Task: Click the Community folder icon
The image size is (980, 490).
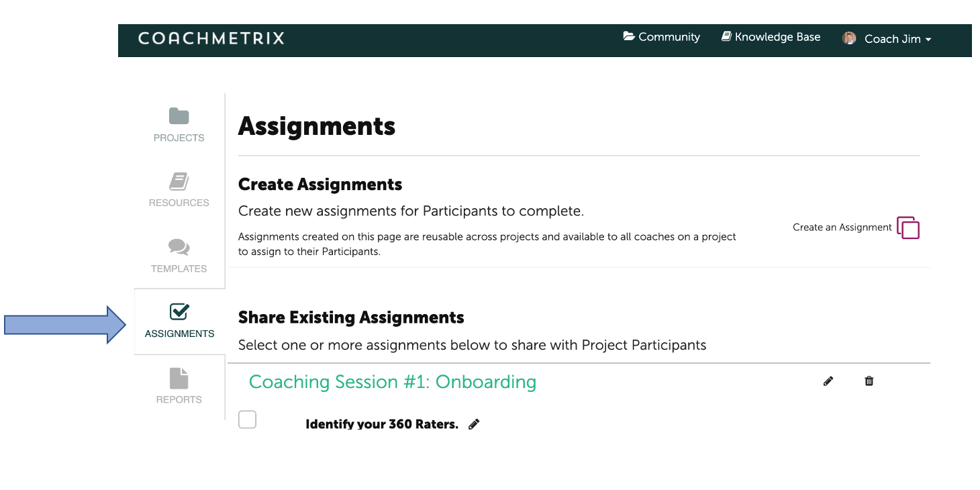Action: (629, 36)
